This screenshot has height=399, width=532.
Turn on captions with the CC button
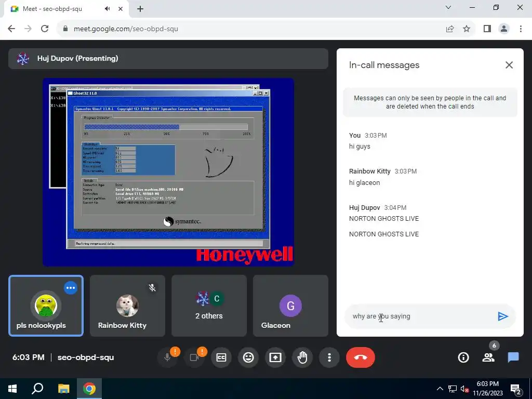click(221, 357)
